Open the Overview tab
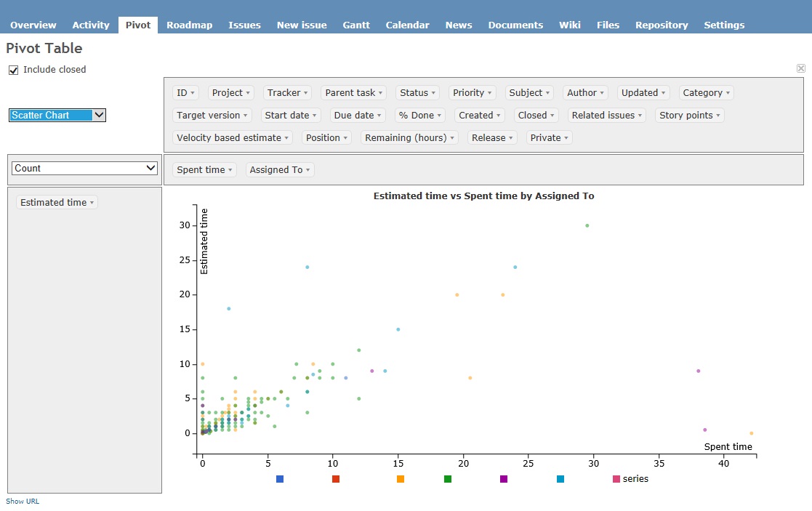812x511 pixels. point(33,25)
